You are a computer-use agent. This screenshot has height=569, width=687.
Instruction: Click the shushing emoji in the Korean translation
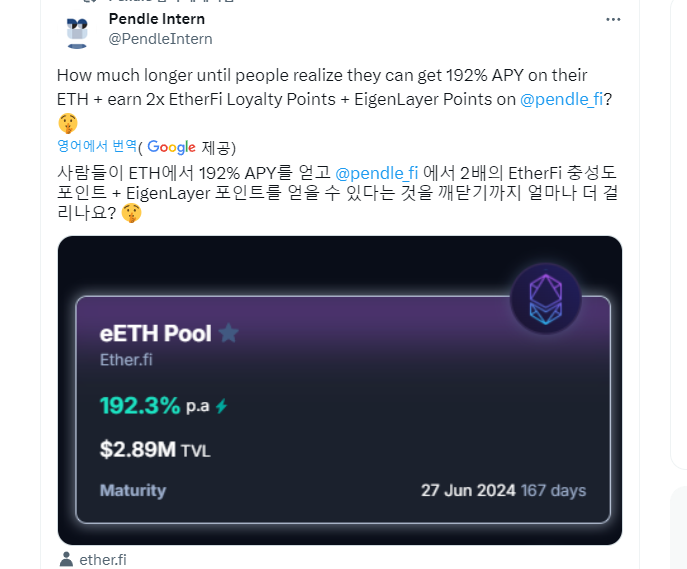[x=131, y=213]
